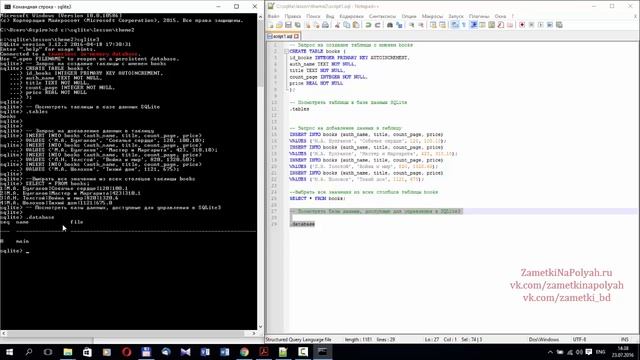Viewport: 640px width, 360px height.
Task: Click the Stop Recording macro icon
Action: click(531, 25)
